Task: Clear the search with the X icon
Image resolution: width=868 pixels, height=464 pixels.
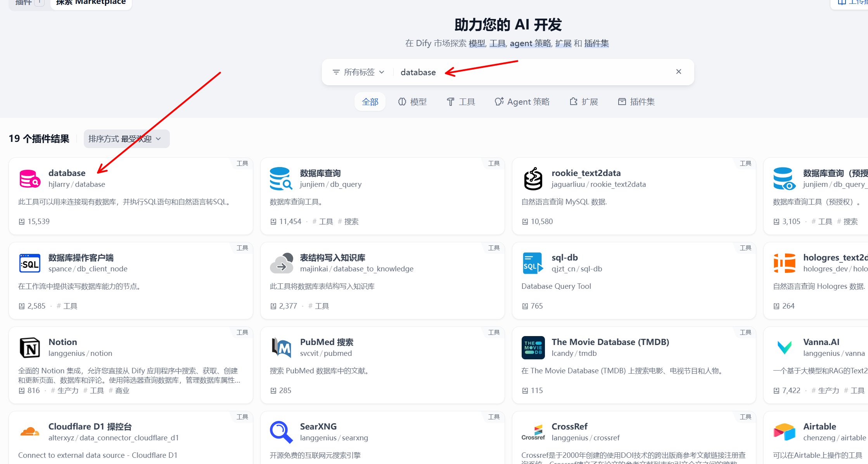Action: point(678,72)
